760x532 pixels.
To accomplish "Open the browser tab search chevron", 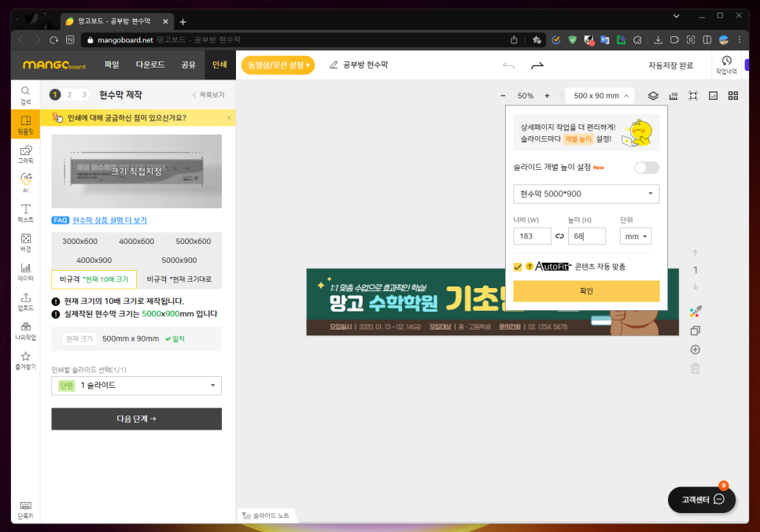I will click(676, 16).
